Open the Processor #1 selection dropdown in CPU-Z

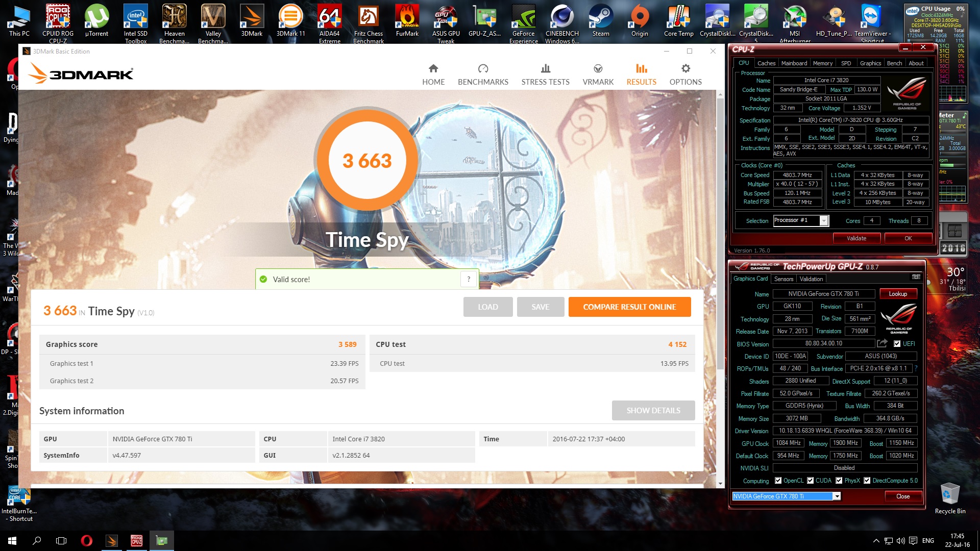coord(823,220)
